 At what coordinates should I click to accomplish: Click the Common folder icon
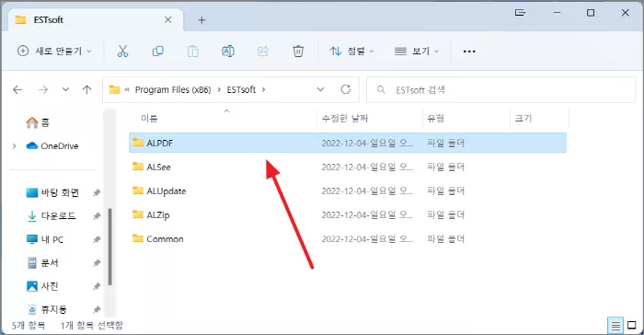[x=138, y=238]
